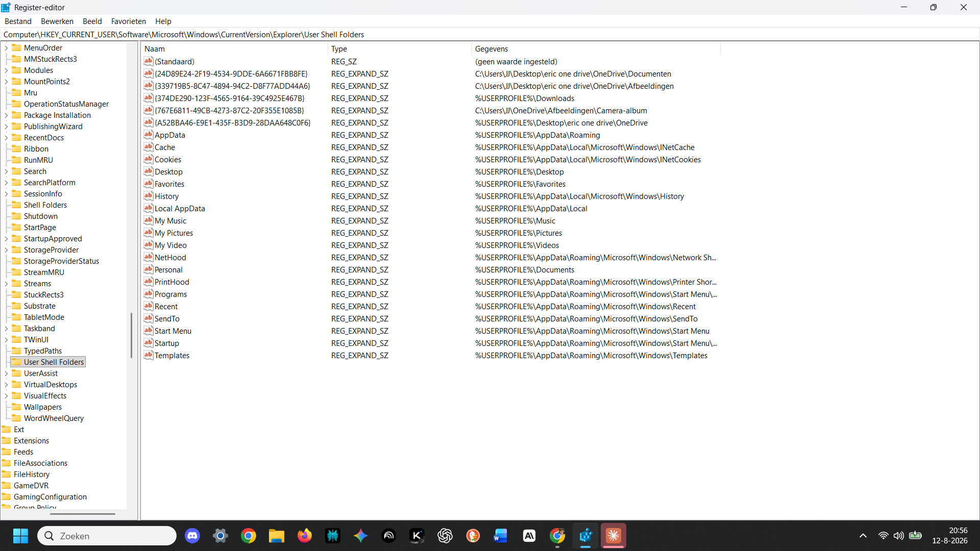This screenshot has width=980, height=551.
Task: Open File Explorer from the taskbar
Action: point(277,536)
